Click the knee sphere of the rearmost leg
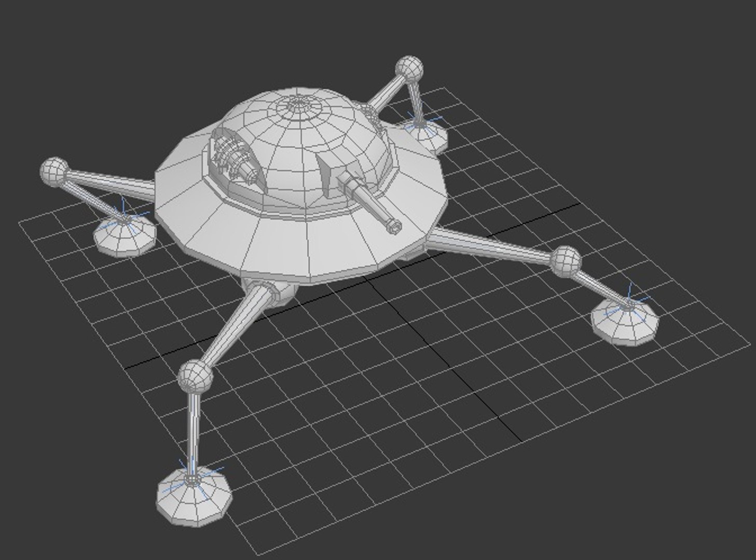Image resolution: width=756 pixels, height=560 pixels. point(409,70)
